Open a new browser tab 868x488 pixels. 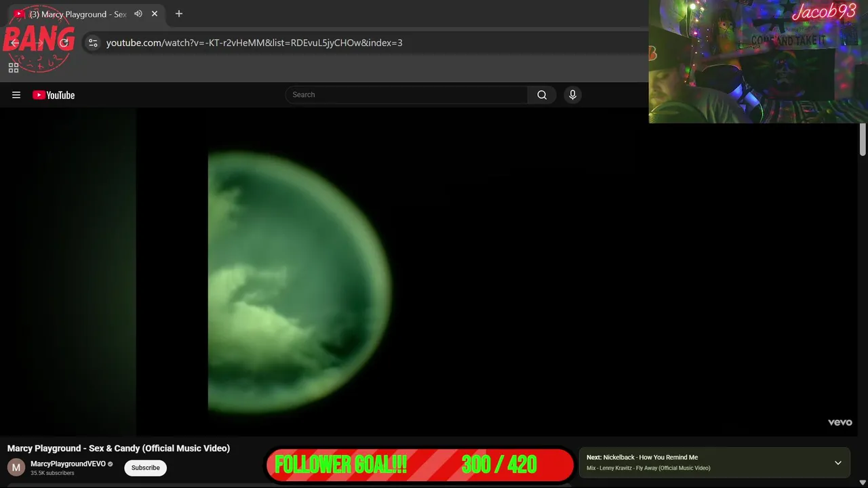[179, 14]
